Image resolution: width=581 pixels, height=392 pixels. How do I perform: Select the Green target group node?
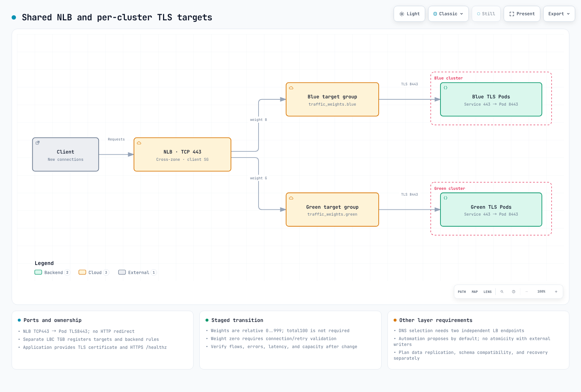[x=332, y=209]
